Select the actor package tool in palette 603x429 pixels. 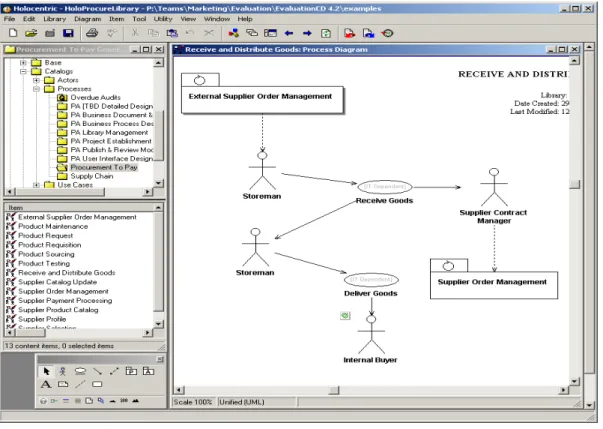tap(148, 371)
